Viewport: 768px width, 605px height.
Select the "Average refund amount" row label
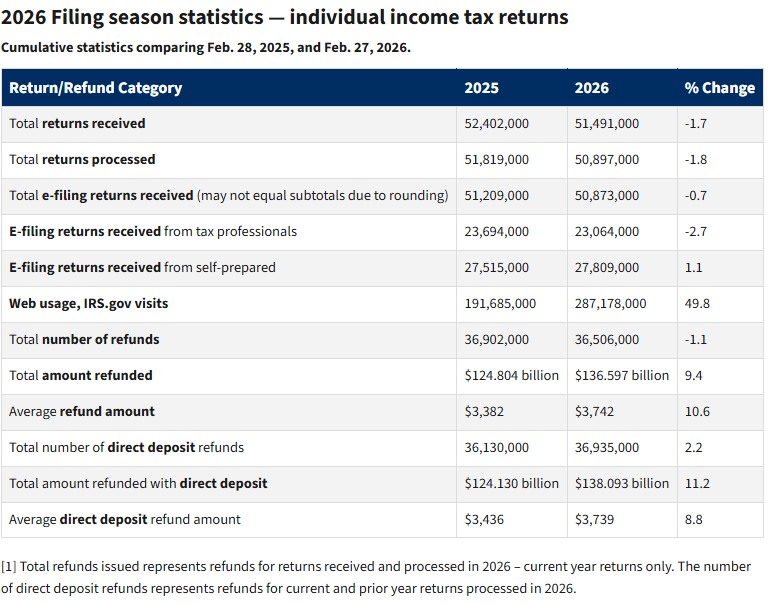click(x=82, y=412)
